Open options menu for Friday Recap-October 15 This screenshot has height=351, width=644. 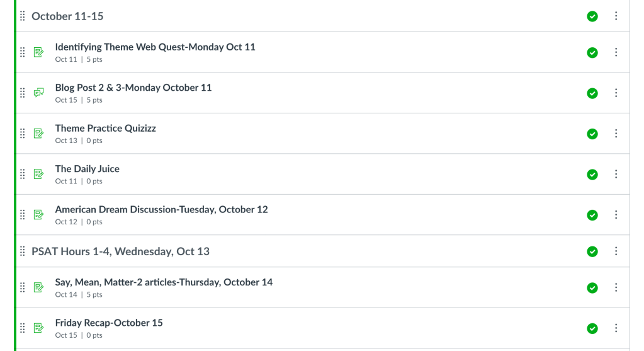point(616,328)
